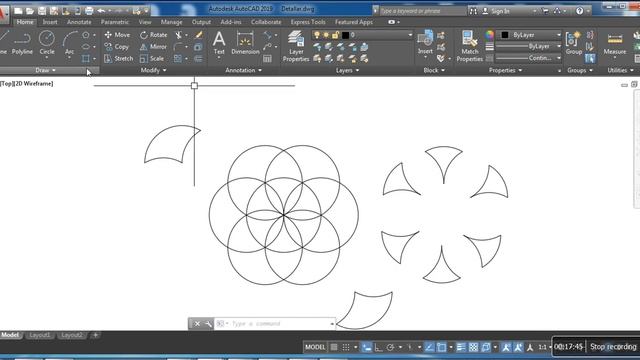Toggle ortho mode in status bar
This screenshot has height=360, width=640.
coord(378,347)
